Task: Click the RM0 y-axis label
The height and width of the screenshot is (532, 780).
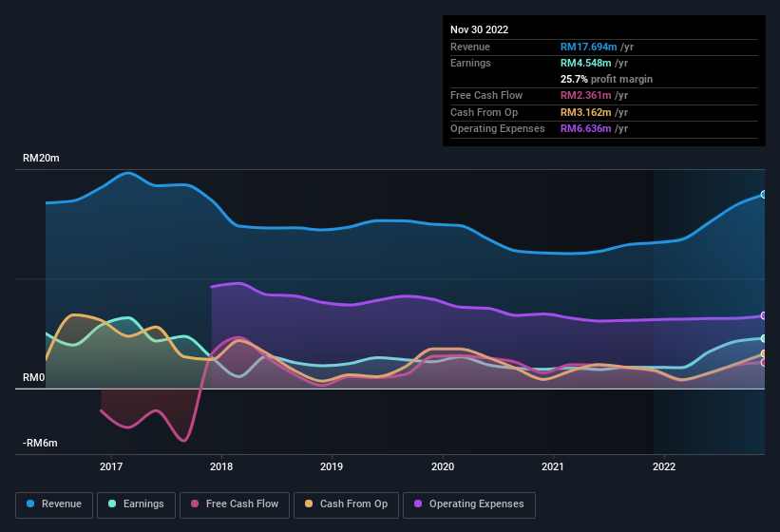Action: click(x=34, y=377)
